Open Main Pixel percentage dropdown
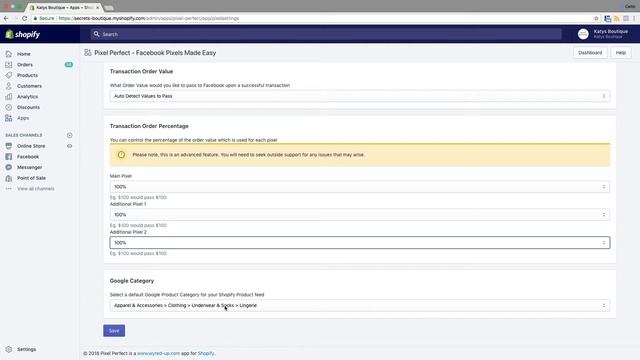 click(x=360, y=187)
